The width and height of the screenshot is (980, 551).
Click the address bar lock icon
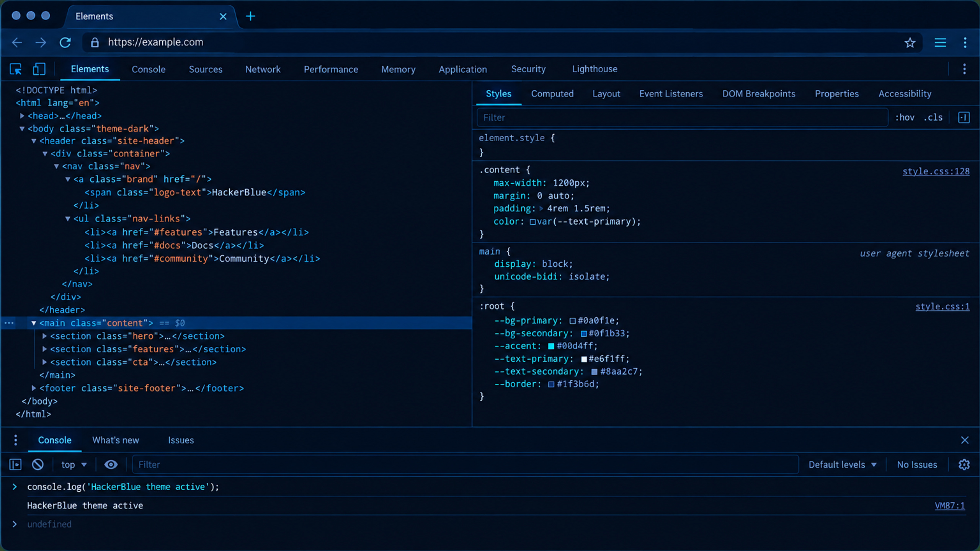(95, 42)
